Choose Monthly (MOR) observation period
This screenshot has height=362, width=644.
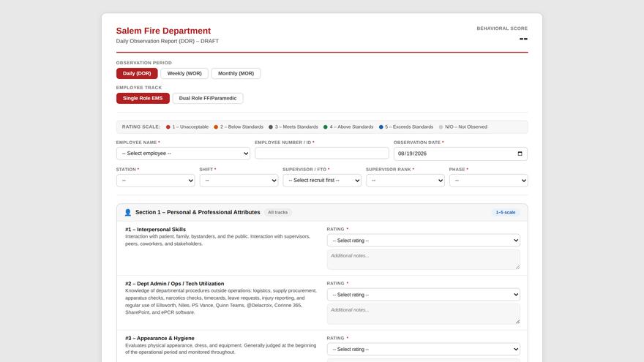click(236, 73)
